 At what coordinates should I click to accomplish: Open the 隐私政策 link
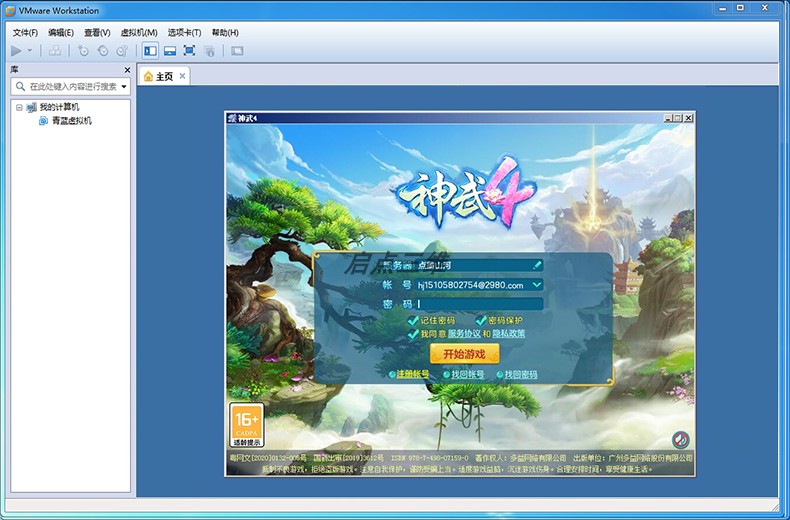tap(508, 334)
